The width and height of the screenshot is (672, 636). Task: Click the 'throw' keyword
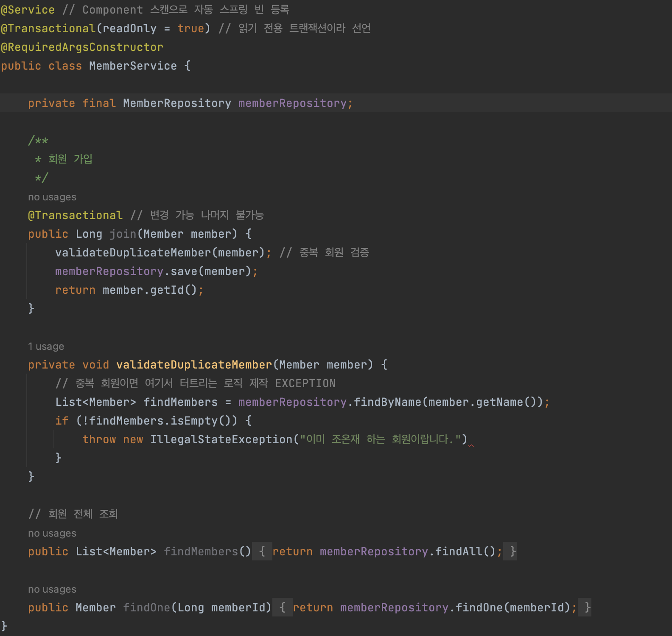tap(99, 439)
